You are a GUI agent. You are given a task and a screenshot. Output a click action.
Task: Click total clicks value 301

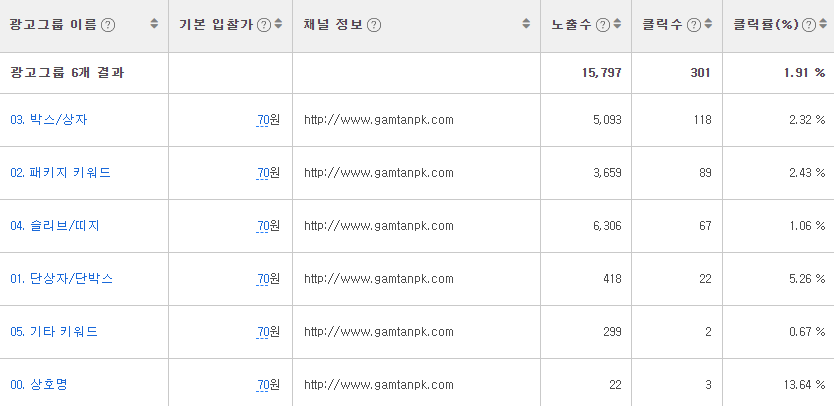point(700,73)
